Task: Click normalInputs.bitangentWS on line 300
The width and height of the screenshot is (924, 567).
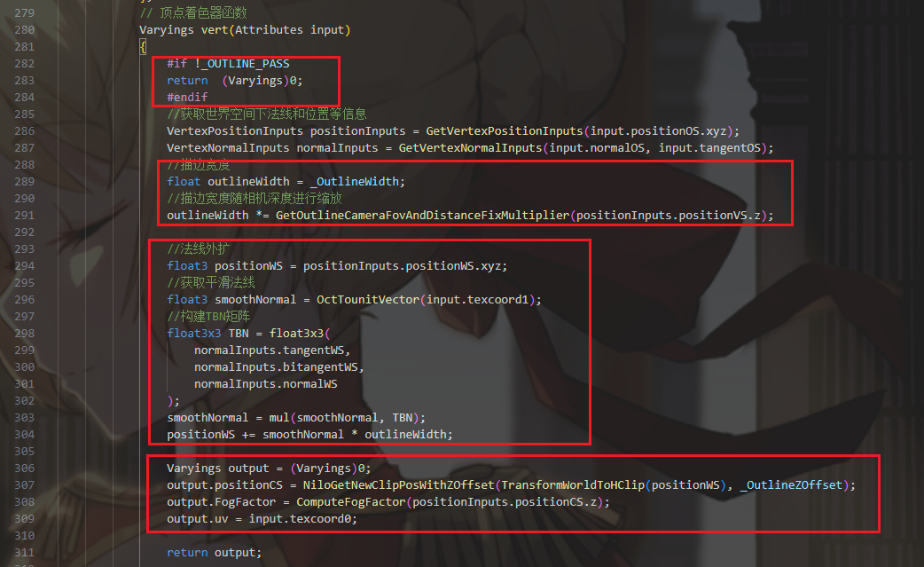Action: click(278, 366)
